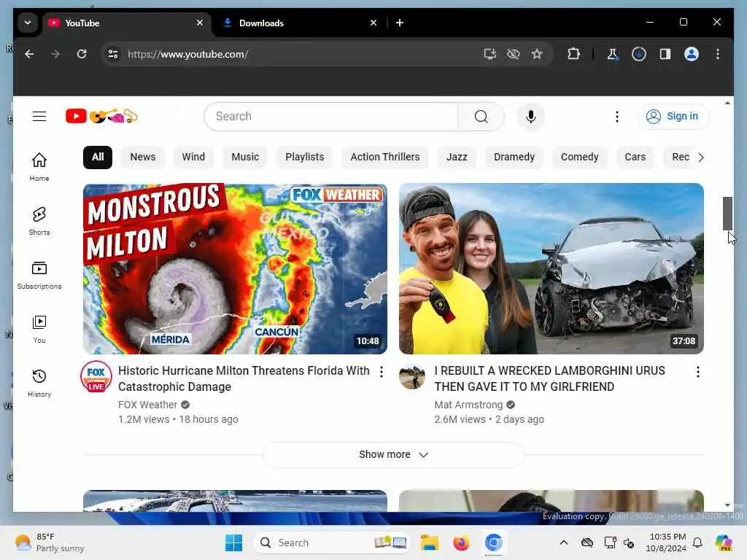
Task: Open FOX Weather channel name link
Action: click(x=147, y=405)
